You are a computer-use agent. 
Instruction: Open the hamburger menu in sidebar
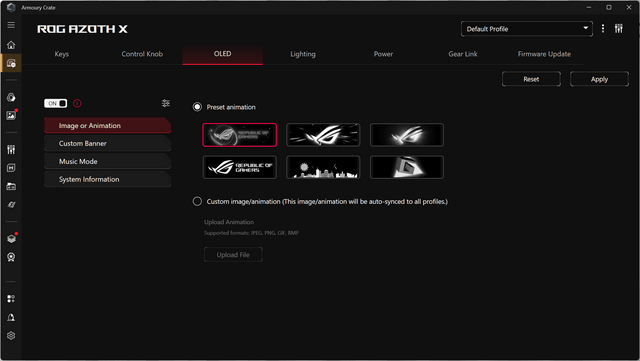11,25
